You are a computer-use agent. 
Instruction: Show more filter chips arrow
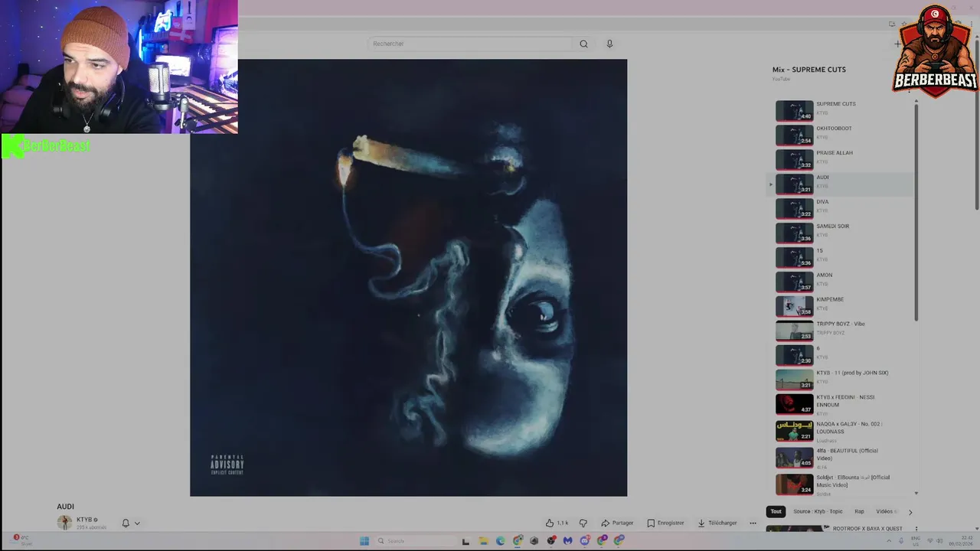(x=910, y=511)
